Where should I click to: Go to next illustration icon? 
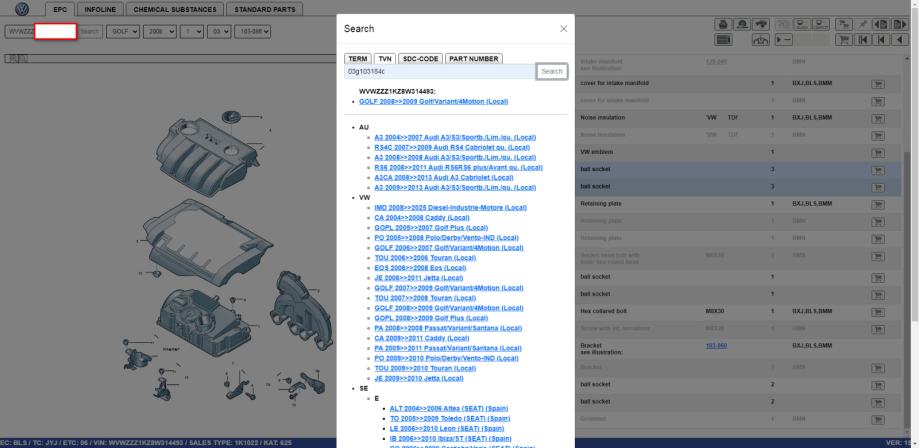900,25
